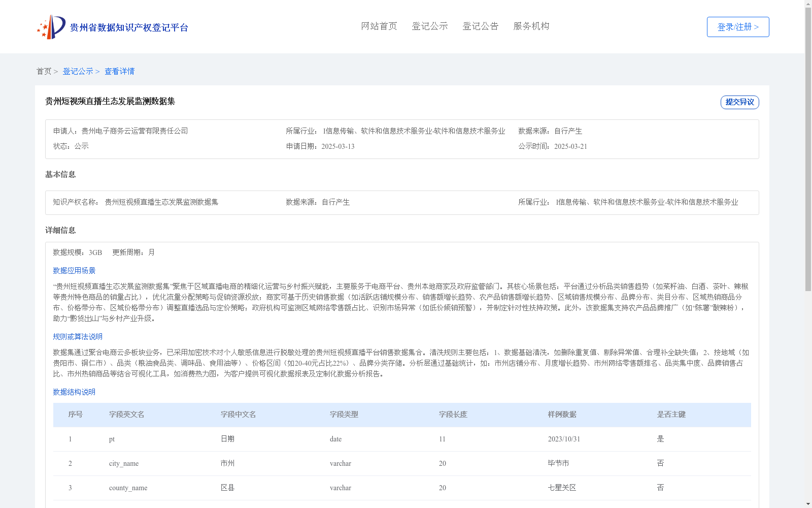812x508 pixels.
Task: Click the scrollbar up arrow
Action: click(808, 4)
